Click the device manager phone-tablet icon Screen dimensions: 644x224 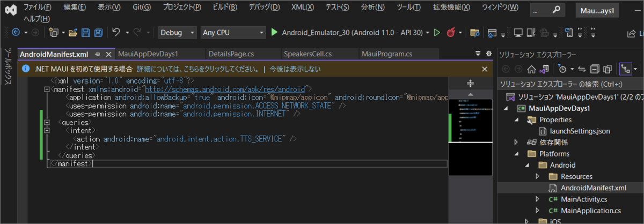point(532,33)
